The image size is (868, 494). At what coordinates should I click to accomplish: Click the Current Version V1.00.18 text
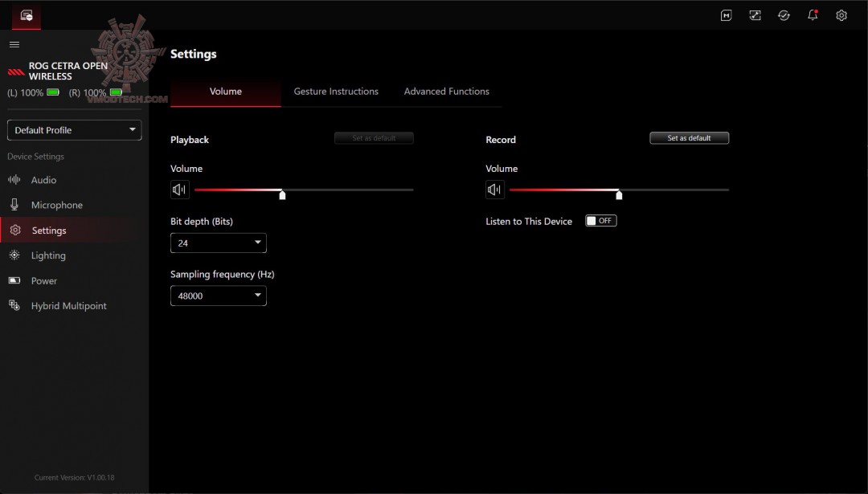coord(74,477)
